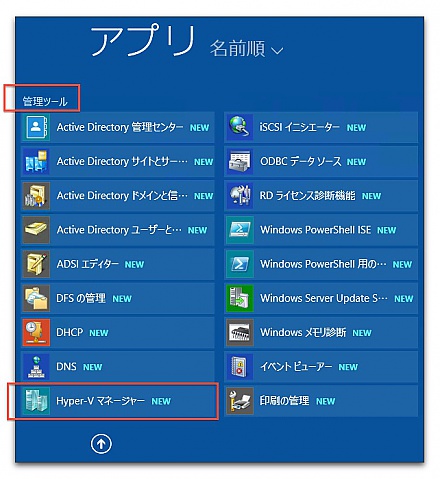The image size is (440, 479).
Task: Open ADSI エディター tile
Action: (x=118, y=264)
